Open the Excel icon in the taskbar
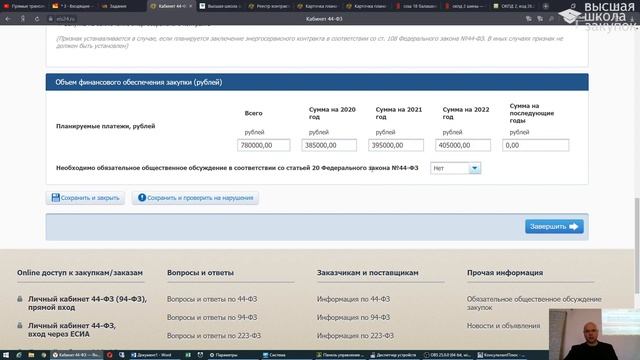The width and height of the screenshot is (640, 360). [x=188, y=355]
